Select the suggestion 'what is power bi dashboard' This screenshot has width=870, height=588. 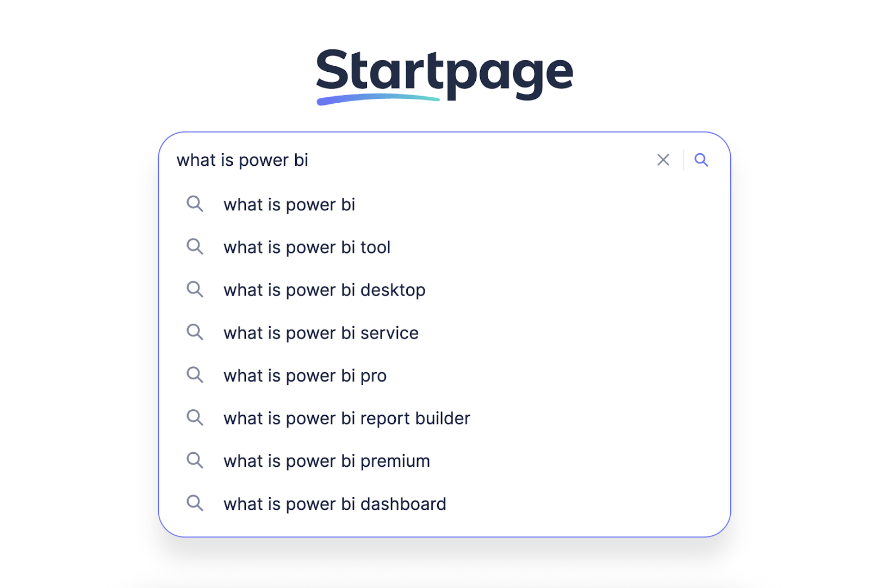point(334,503)
